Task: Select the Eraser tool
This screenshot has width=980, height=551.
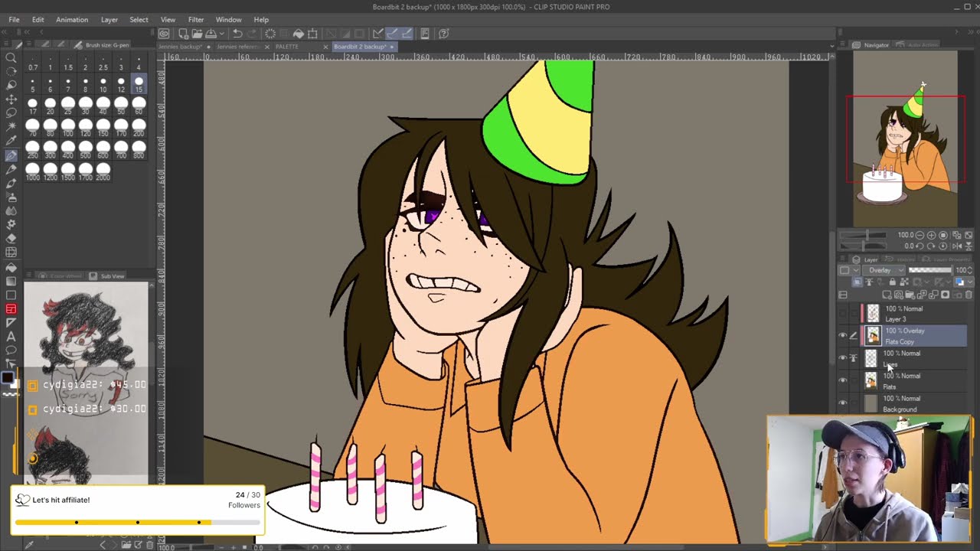Action: [x=11, y=238]
